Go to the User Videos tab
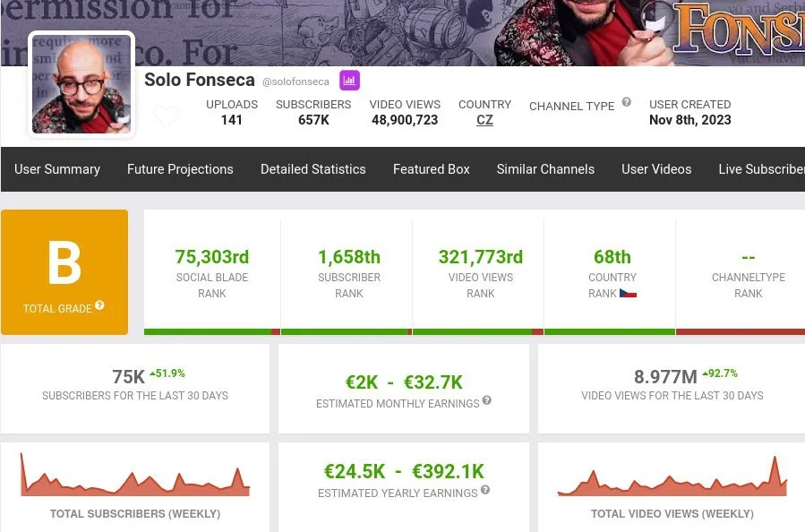Screen dimensions: 805x532 click(656, 169)
